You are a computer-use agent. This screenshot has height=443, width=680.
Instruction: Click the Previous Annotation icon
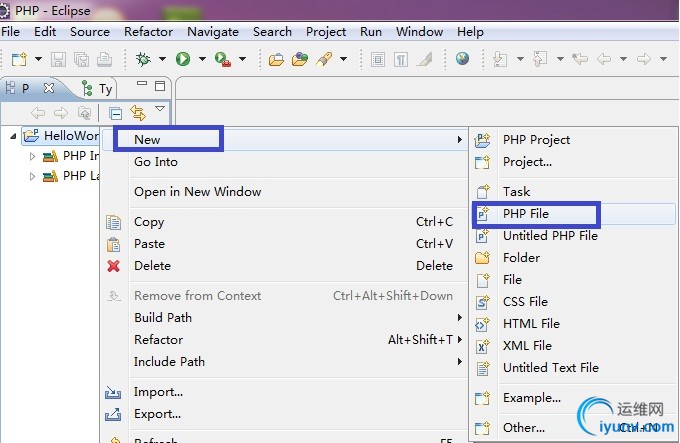[x=540, y=59]
